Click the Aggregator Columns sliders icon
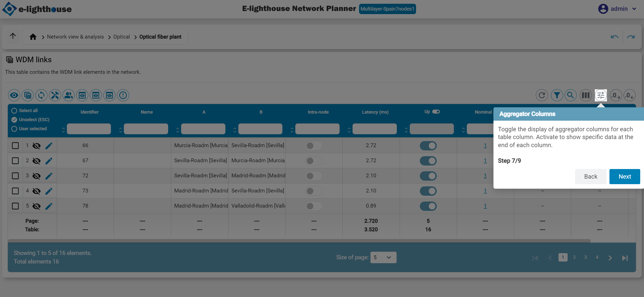644x297 pixels. [x=601, y=95]
